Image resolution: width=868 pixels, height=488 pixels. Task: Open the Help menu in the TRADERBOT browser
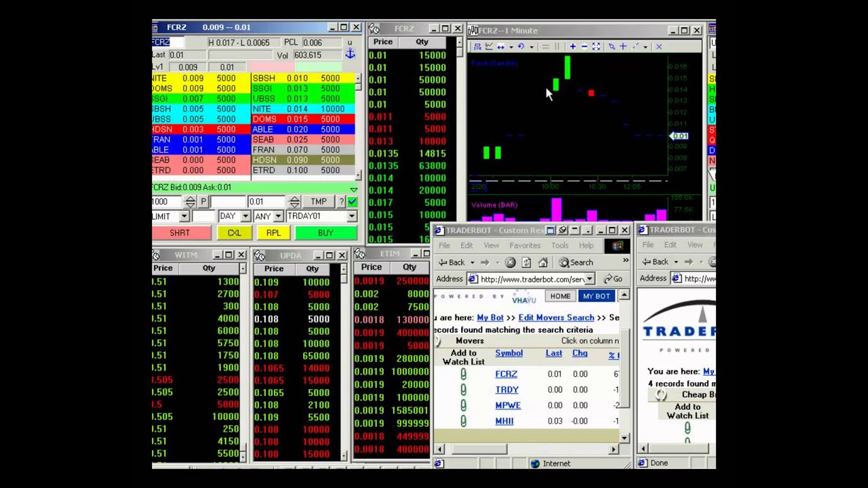[x=586, y=245]
